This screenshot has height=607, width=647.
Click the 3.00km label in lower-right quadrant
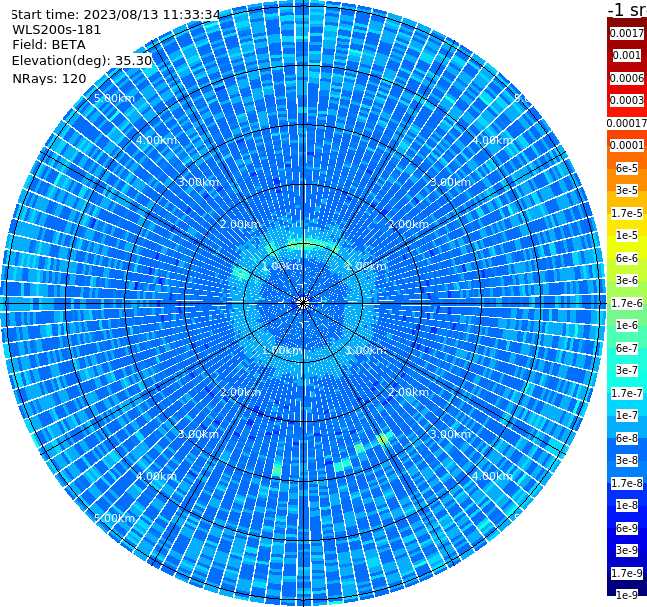tap(450, 434)
